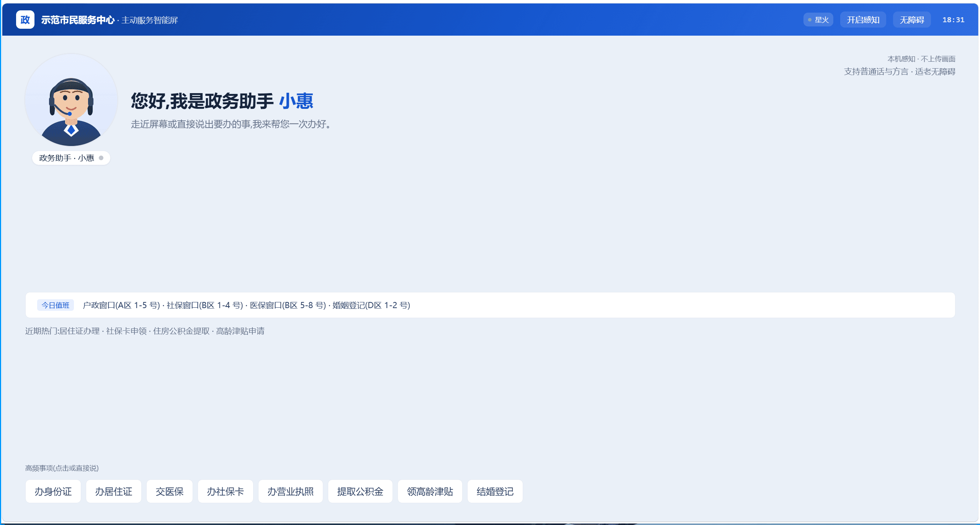Click the 今日值班 tag
980x525 pixels.
[56, 305]
